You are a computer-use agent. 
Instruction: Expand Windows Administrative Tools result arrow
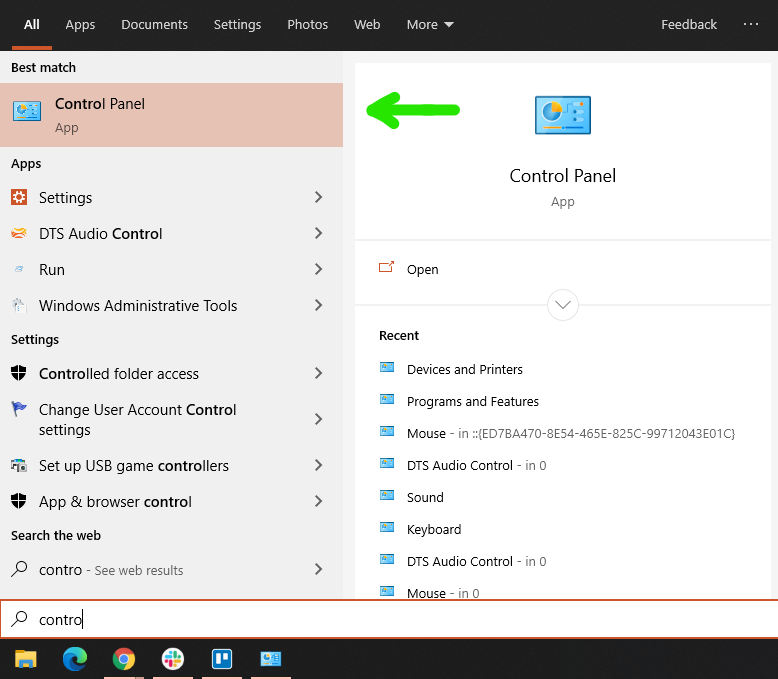tap(318, 306)
